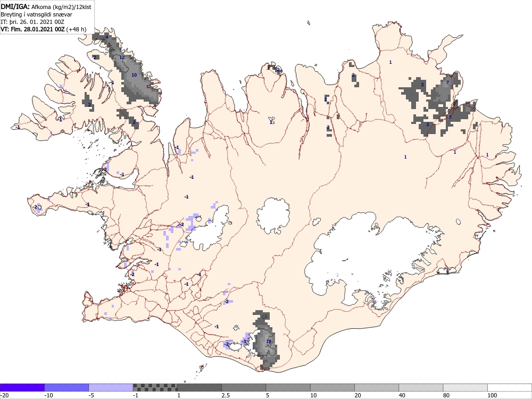This screenshot has height=399, width=532.
Task: Select the 80 to 100 pale swatch
Action: (x=465, y=387)
